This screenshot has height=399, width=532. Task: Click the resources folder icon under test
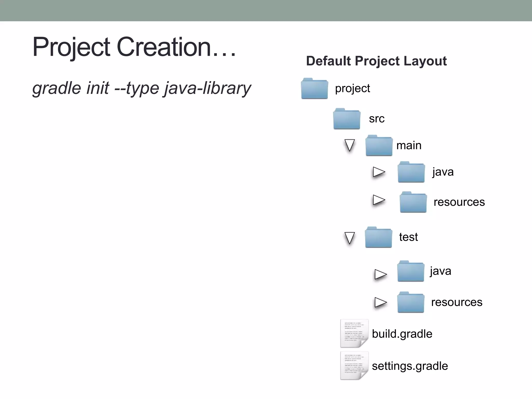click(411, 302)
